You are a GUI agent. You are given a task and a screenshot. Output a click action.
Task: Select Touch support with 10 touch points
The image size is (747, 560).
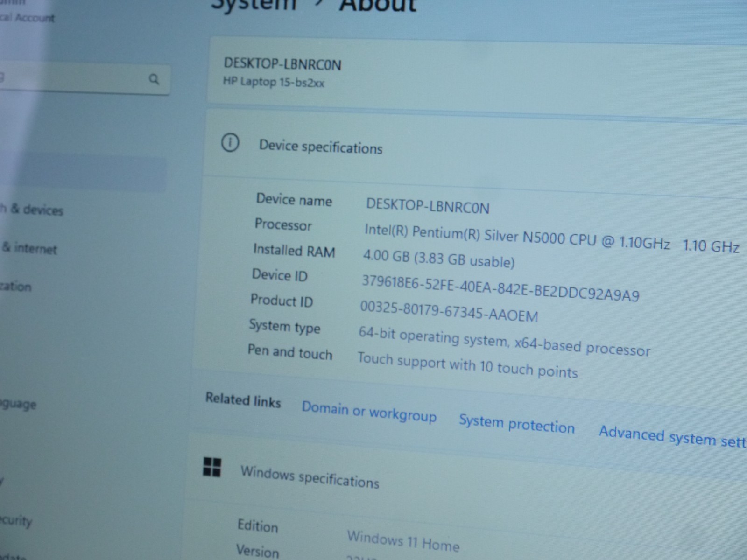pyautogui.click(x=467, y=364)
